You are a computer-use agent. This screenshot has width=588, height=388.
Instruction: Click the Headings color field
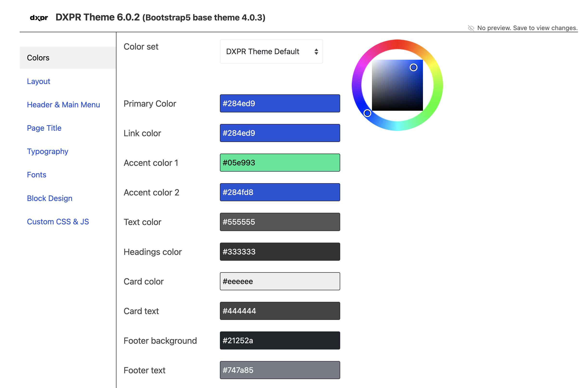pyautogui.click(x=280, y=252)
